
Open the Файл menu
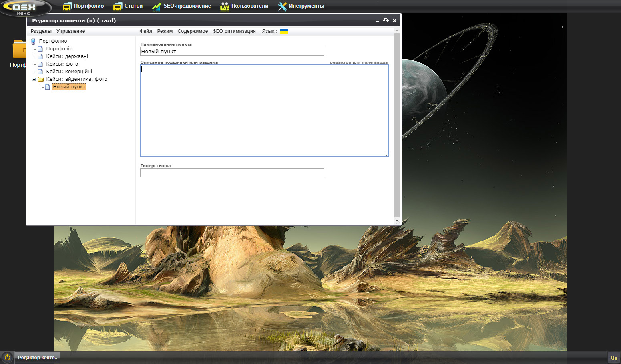pos(146,31)
